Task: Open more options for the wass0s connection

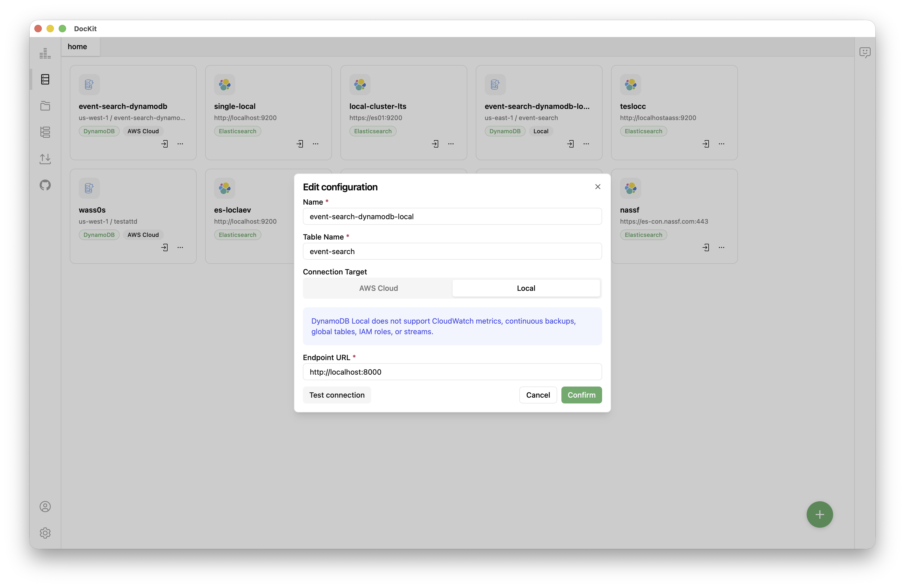Action: (180, 247)
